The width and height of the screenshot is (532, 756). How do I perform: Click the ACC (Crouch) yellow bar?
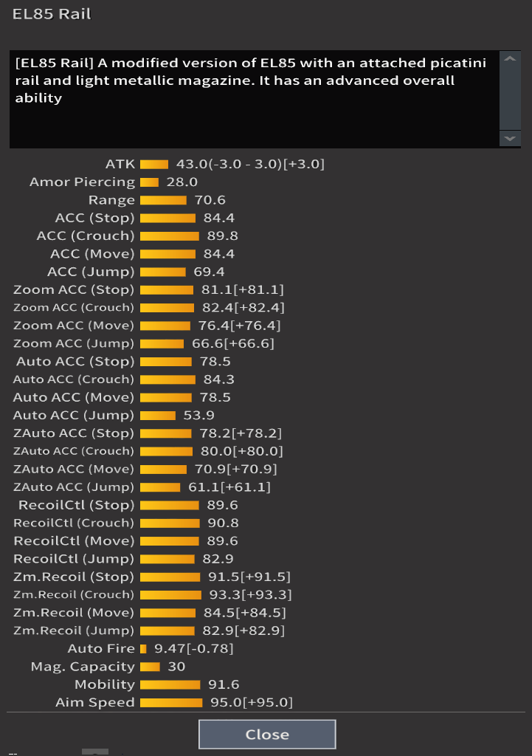coord(170,236)
